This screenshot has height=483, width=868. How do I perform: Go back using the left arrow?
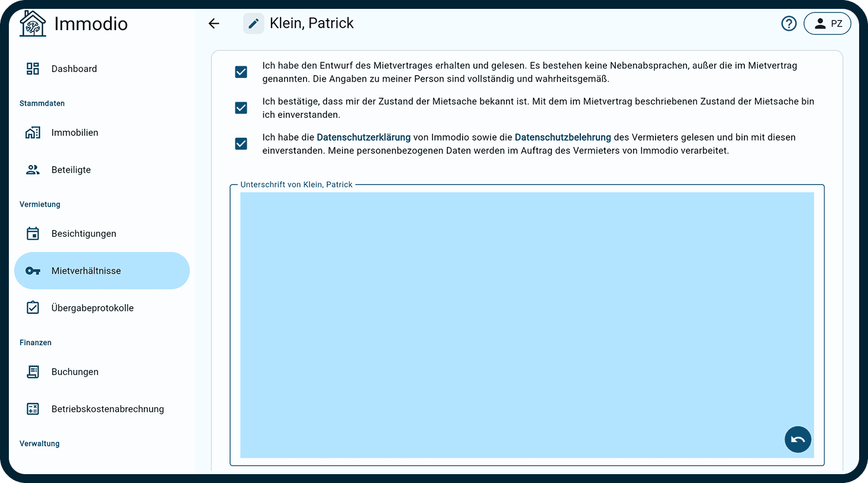click(214, 24)
